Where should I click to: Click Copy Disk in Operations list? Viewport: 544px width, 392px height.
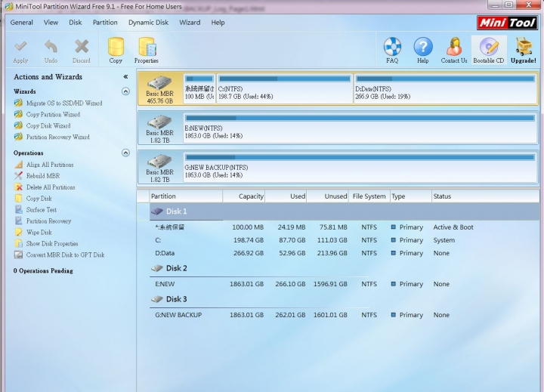(39, 199)
